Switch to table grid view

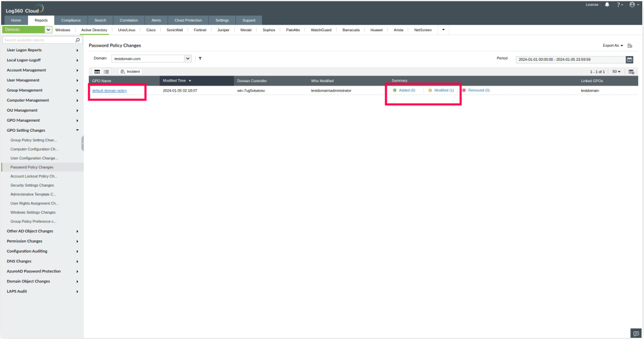pyautogui.click(x=98, y=71)
